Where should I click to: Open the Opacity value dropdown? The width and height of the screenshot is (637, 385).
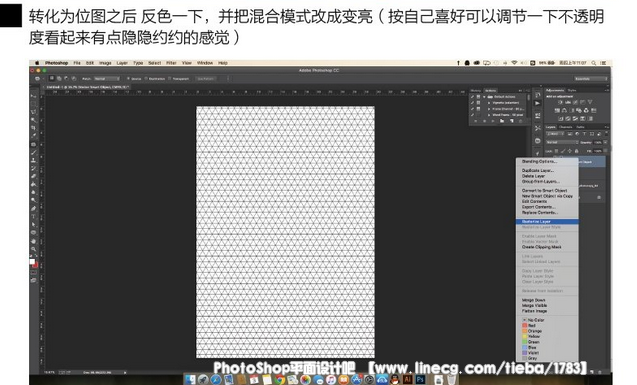(605, 142)
